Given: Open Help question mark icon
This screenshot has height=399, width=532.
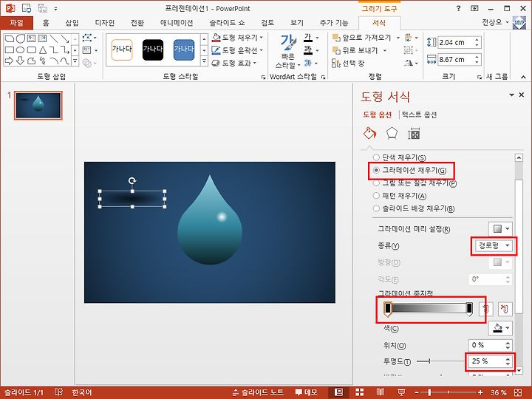Looking at the screenshot, I should click(458, 8).
